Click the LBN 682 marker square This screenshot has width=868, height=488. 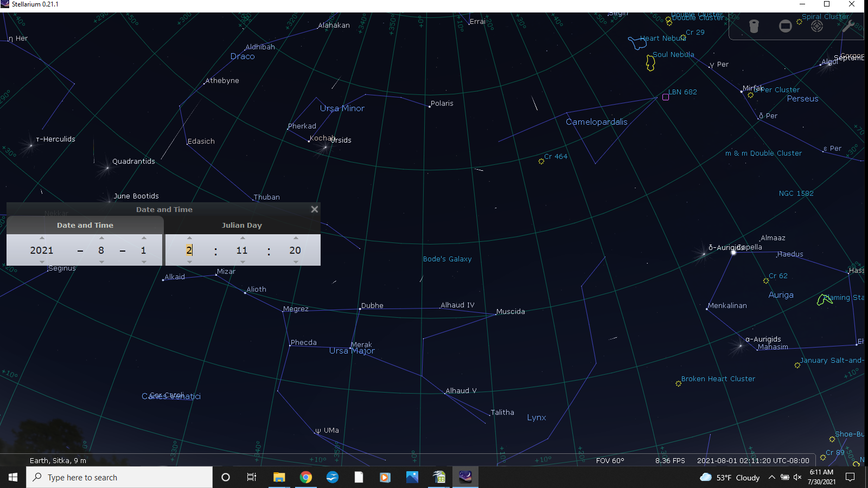(666, 97)
